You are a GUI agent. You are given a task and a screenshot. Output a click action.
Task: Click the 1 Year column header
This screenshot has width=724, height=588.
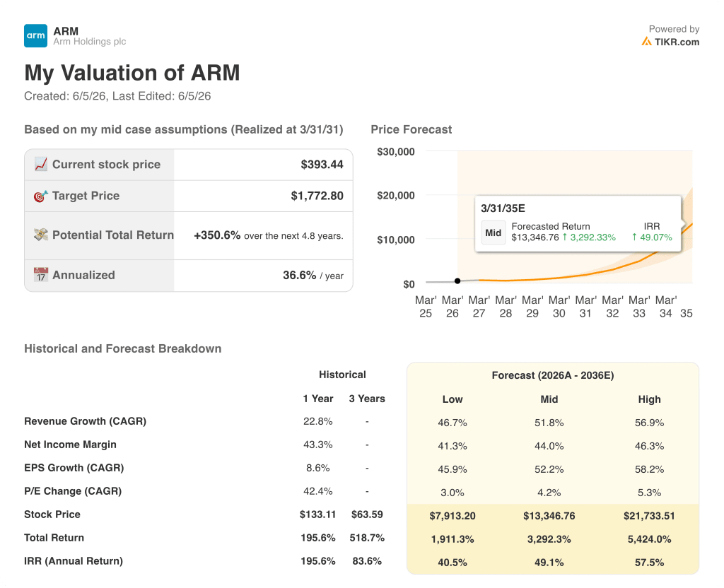317,399
